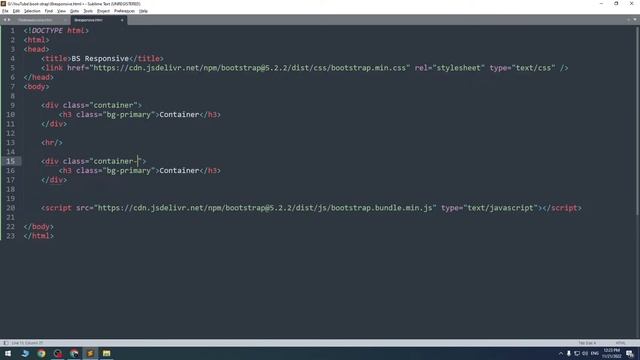Viewport: 640px width, 360px height.
Task: Open the dark round app icon with red badge on taskbar
Action: (58, 353)
